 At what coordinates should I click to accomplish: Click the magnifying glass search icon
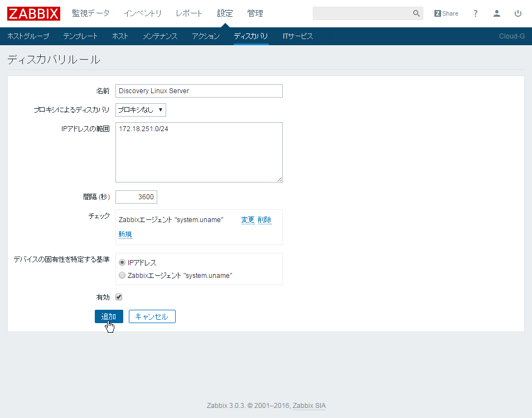415,13
